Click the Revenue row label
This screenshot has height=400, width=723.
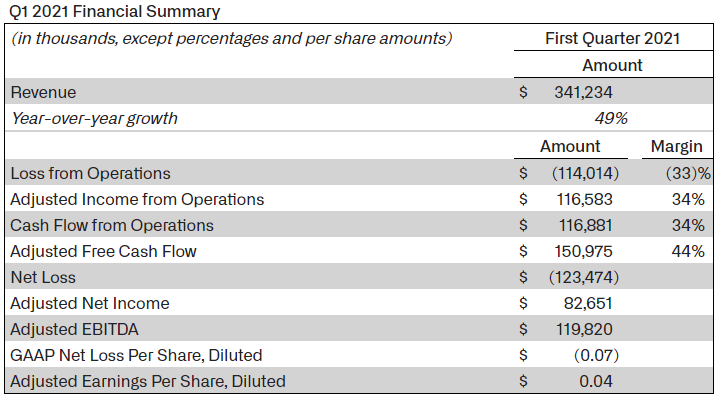[42, 92]
